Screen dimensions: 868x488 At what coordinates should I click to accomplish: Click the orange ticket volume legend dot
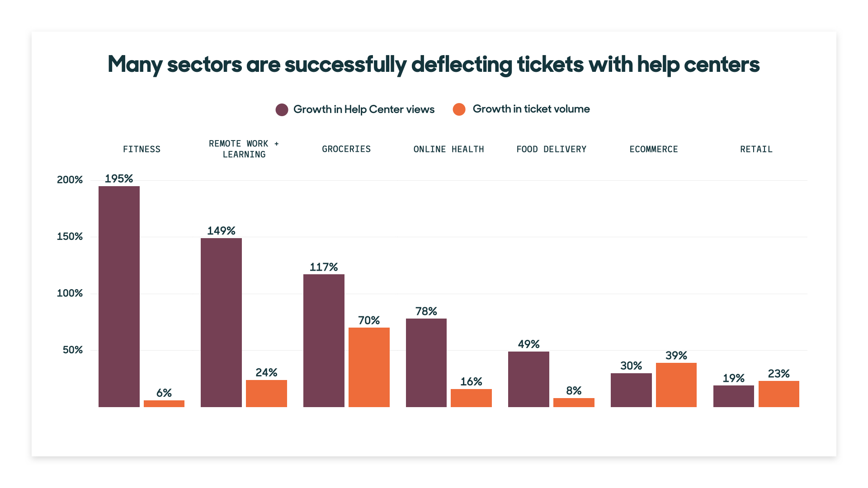(x=459, y=109)
